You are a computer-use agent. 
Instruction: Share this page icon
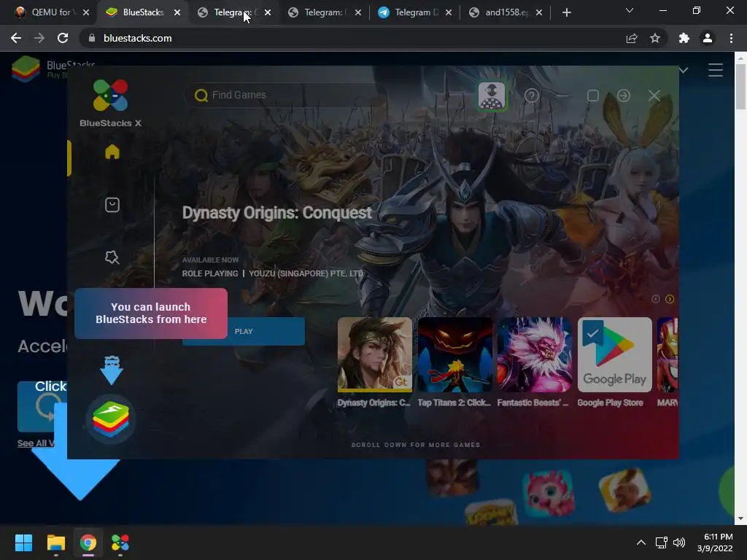[x=632, y=38]
